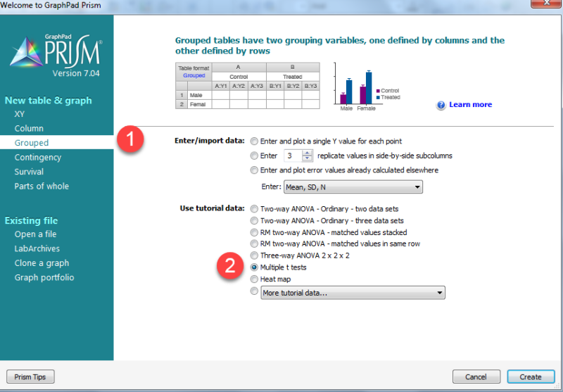Switch to Column table type
563x392 pixels.
(x=29, y=129)
